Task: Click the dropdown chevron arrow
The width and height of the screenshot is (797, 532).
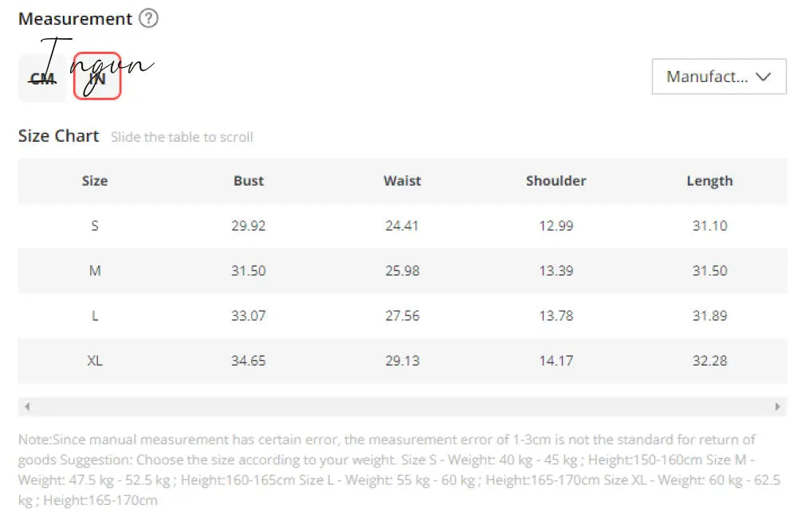Action: coord(763,76)
